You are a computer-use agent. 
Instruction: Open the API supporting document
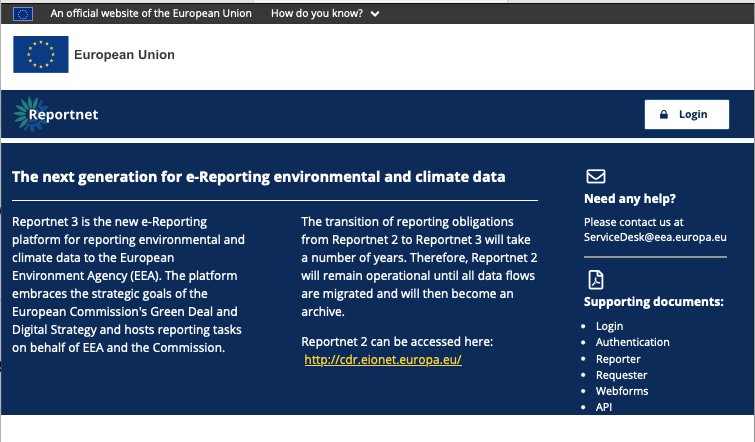[x=604, y=407]
